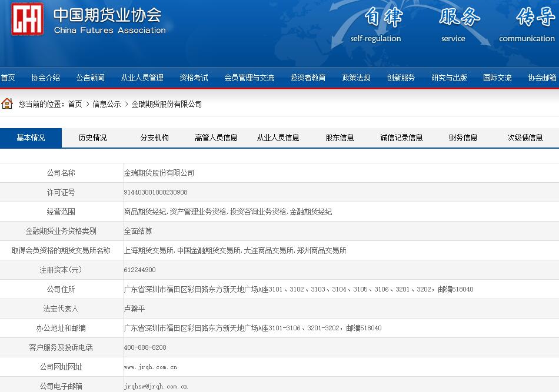The width and height of the screenshot is (559, 392).
Task: Click the home icon in breadcrumb
Action: [7, 103]
